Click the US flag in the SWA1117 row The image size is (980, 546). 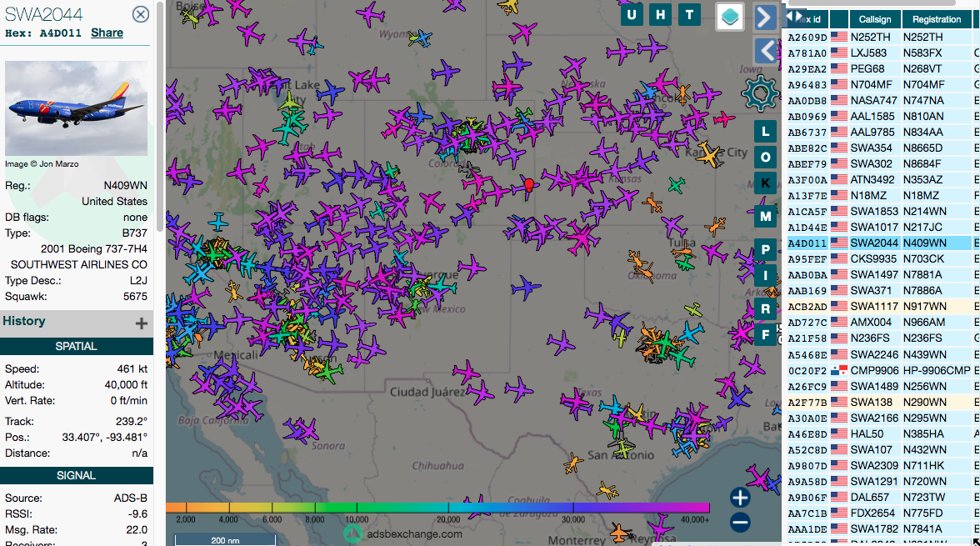(838, 307)
